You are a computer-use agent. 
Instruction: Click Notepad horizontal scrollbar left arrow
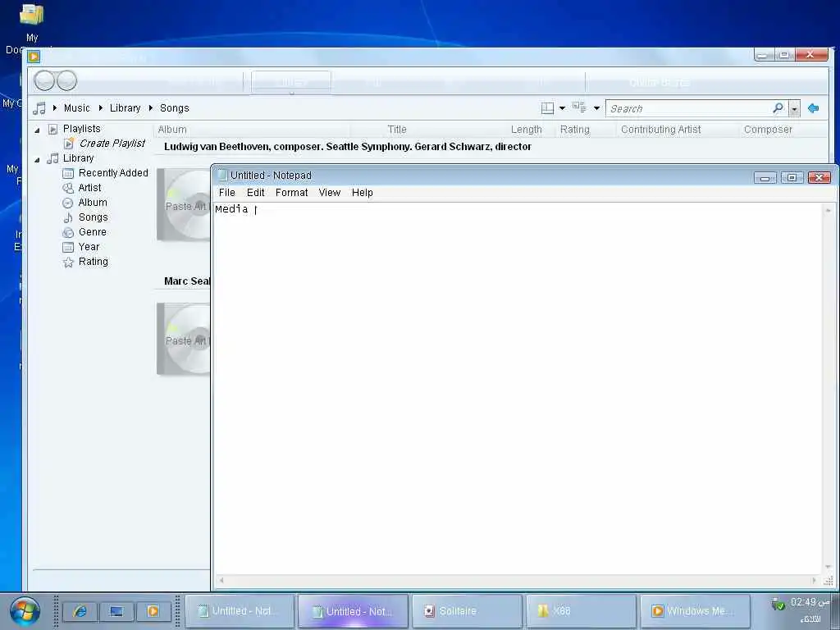click(221, 580)
